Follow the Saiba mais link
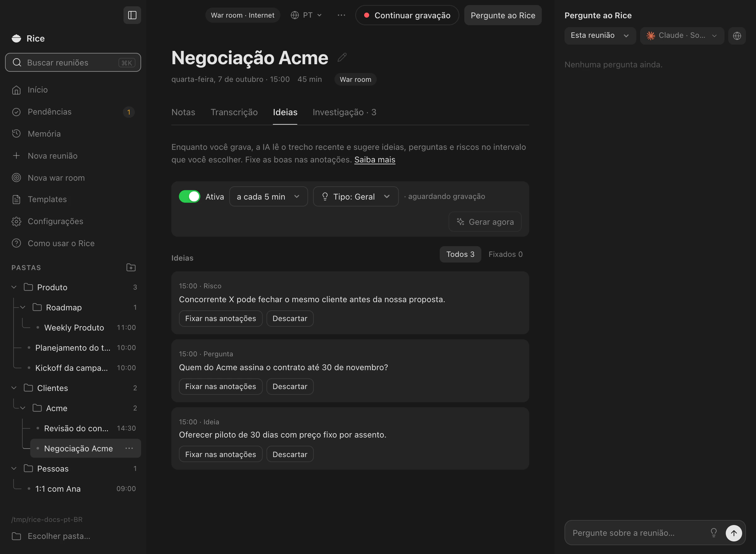The height and width of the screenshot is (554, 756). point(375,160)
